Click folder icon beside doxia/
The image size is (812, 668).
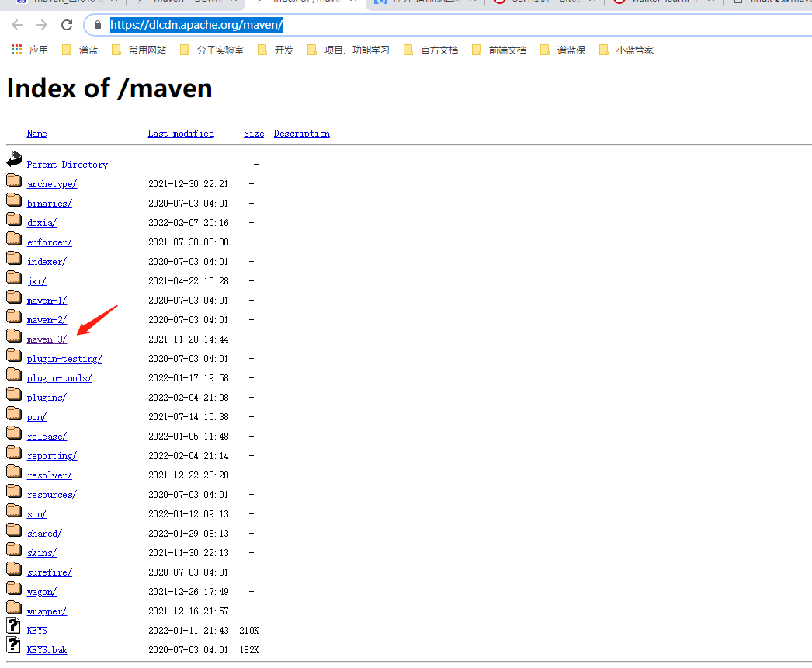[14, 219]
